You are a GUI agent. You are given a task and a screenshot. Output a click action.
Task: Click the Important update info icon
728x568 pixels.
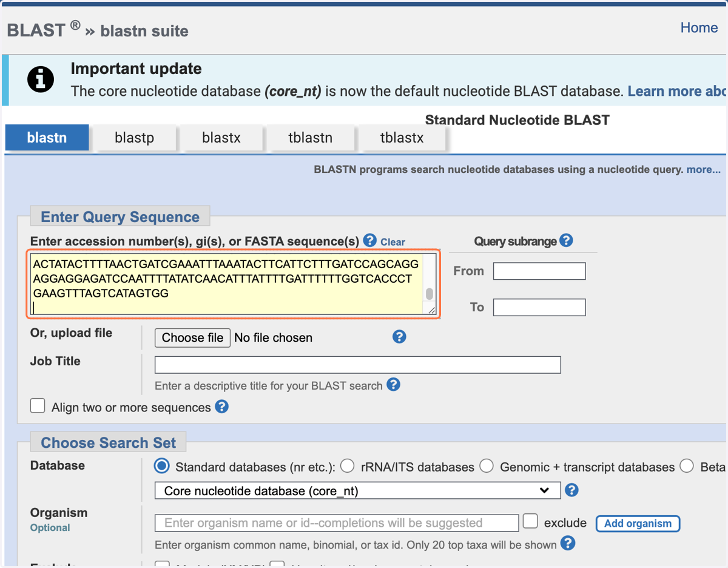point(41,79)
